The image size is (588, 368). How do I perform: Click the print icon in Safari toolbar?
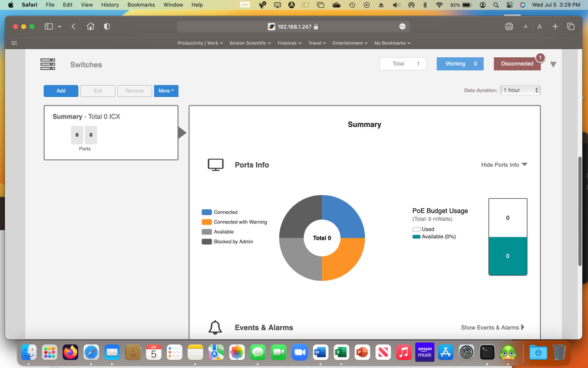tap(509, 27)
